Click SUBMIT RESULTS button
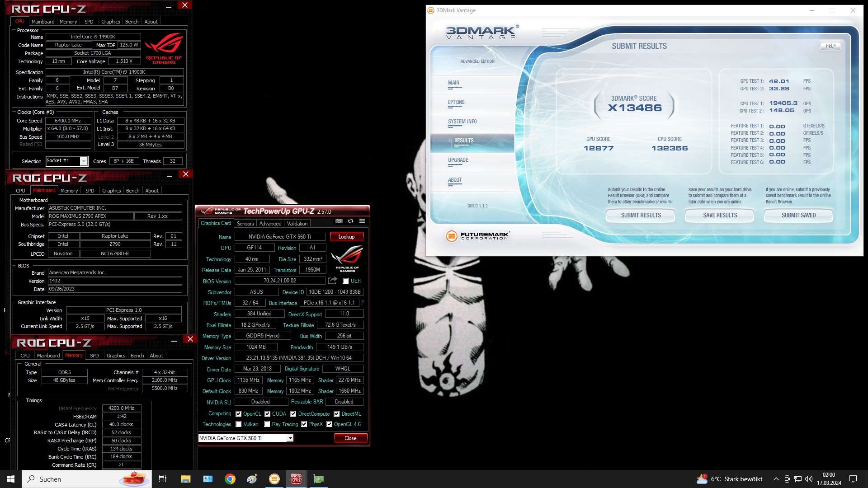Image resolution: width=868 pixels, height=488 pixels. tap(641, 216)
